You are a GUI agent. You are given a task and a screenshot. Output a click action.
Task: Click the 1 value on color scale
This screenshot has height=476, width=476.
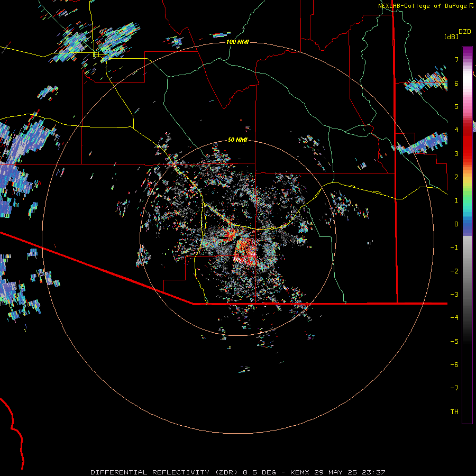coord(456,200)
